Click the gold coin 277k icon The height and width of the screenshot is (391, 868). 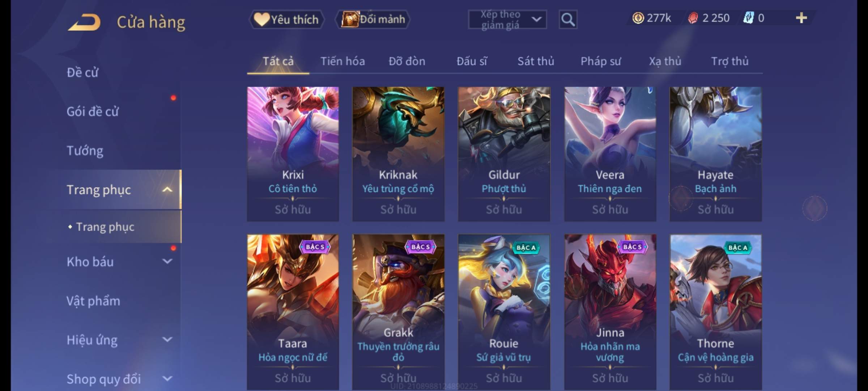pyautogui.click(x=638, y=18)
